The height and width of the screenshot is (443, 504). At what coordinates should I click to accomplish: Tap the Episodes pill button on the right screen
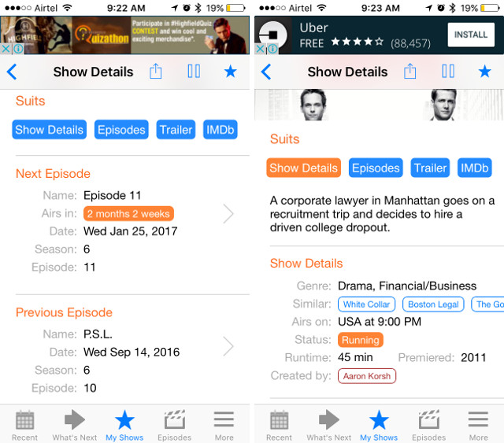pyautogui.click(x=376, y=168)
